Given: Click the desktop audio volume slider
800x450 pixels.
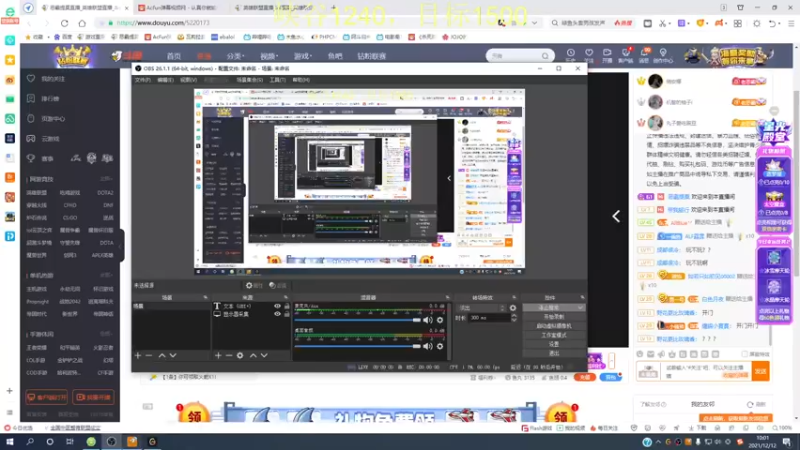Looking at the screenshot, I should [x=358, y=346].
